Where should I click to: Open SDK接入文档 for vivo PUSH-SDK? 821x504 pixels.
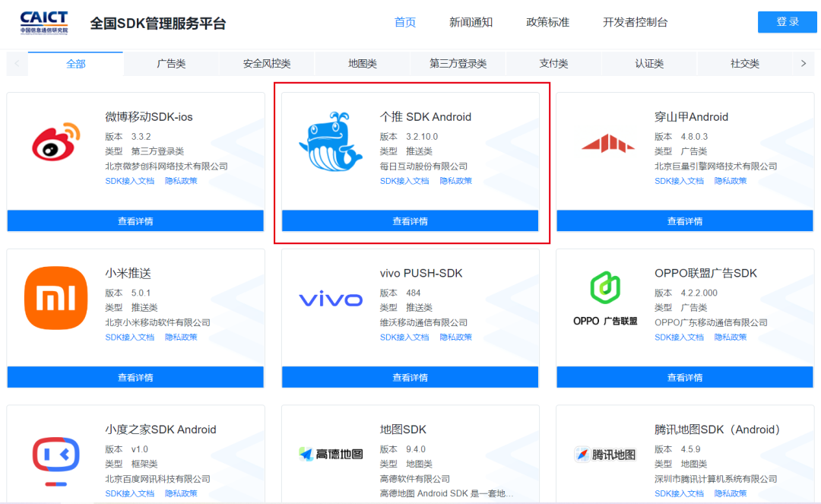point(404,338)
